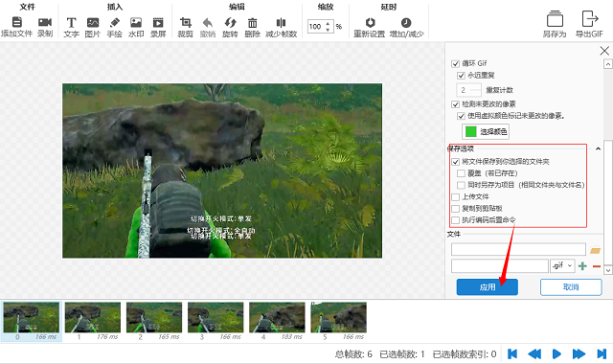Screen dimensions: 613x364
Task: Enable the 上传文件 checkbox
Action: tap(455, 196)
